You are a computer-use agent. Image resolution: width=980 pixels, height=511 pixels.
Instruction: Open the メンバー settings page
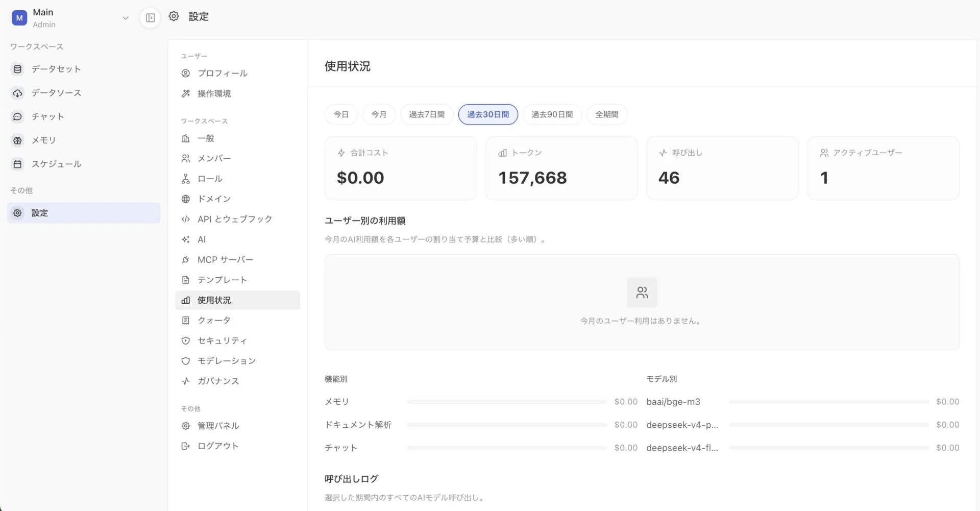coord(237,159)
